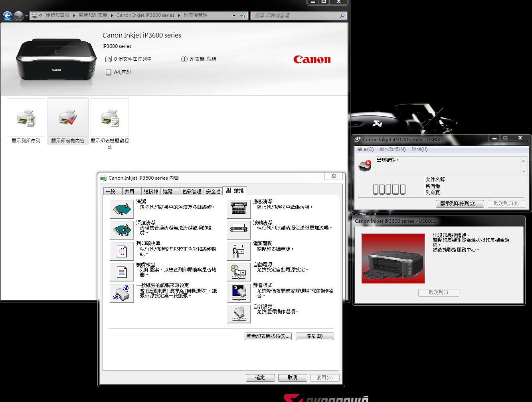
Task: Click the 取消列印(P) button in status monitor
Action: [506, 204]
